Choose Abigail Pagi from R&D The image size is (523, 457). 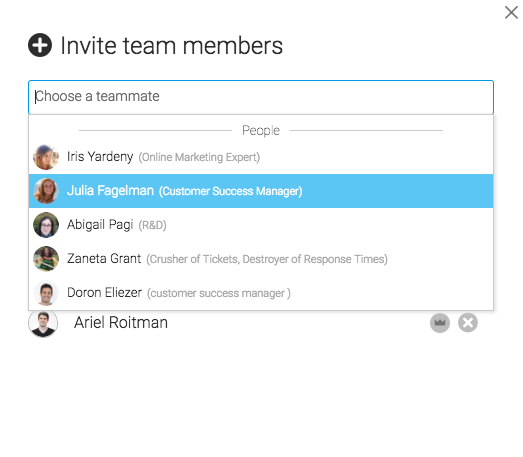(x=261, y=225)
